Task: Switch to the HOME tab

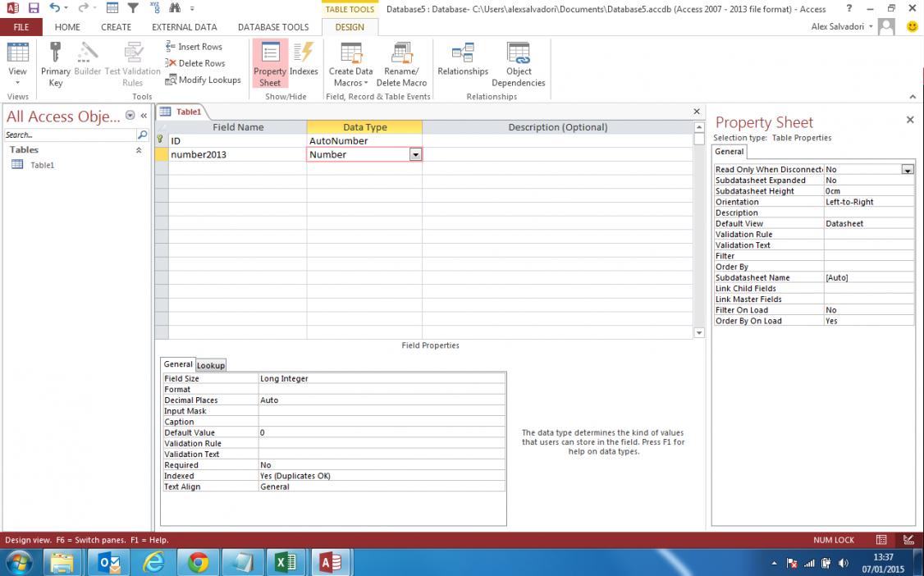Action: [67, 27]
